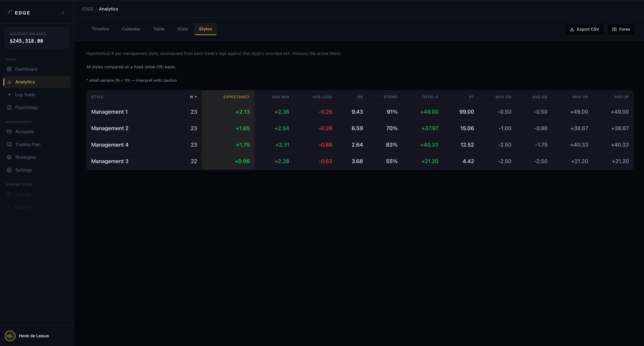
Task: Click Henk de Leeuw user name
Action: click(x=34, y=336)
